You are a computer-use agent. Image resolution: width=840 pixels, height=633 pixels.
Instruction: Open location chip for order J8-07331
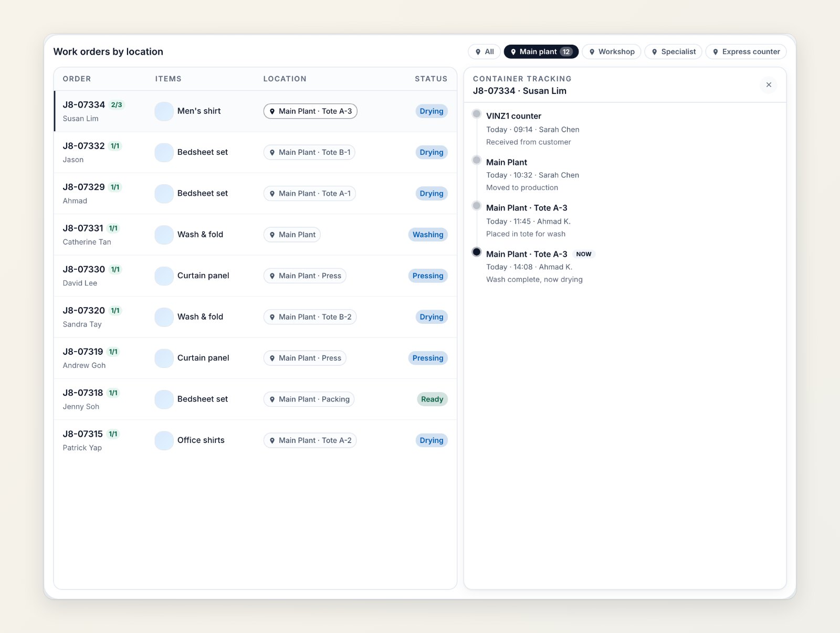[x=292, y=235]
